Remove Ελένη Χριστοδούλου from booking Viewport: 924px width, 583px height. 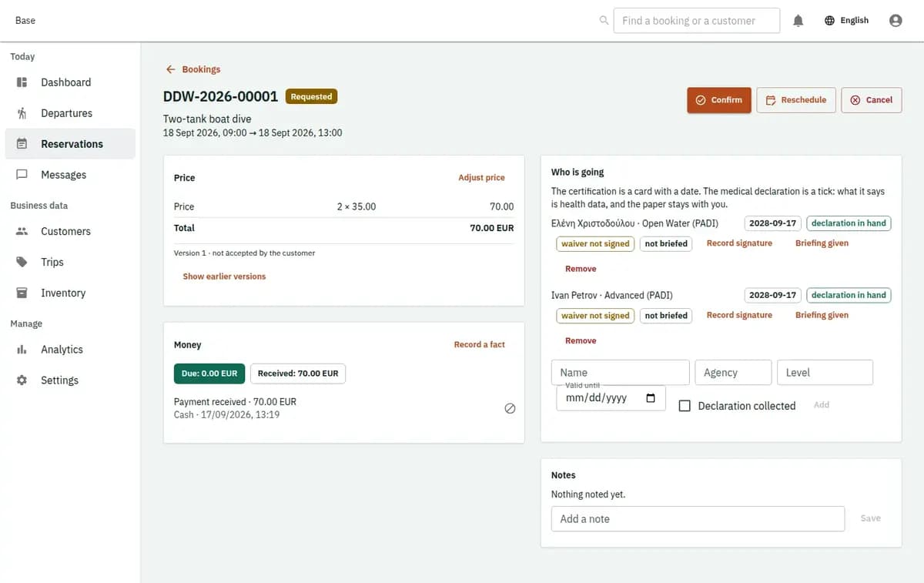pos(581,269)
